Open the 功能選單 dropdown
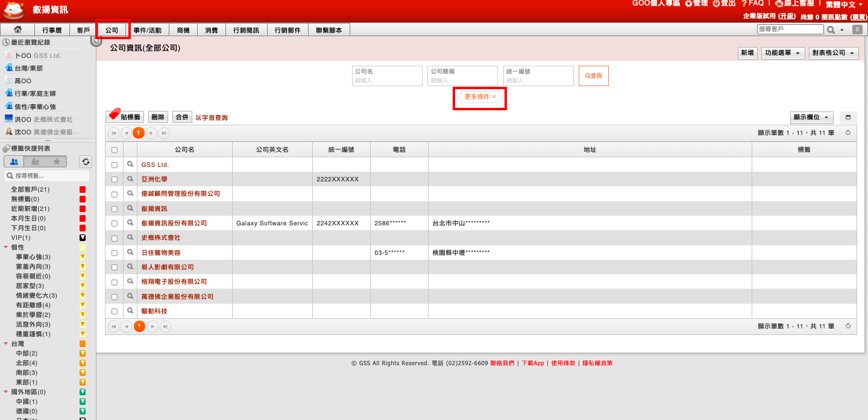Screen dimensions: 868x420 point(783,53)
